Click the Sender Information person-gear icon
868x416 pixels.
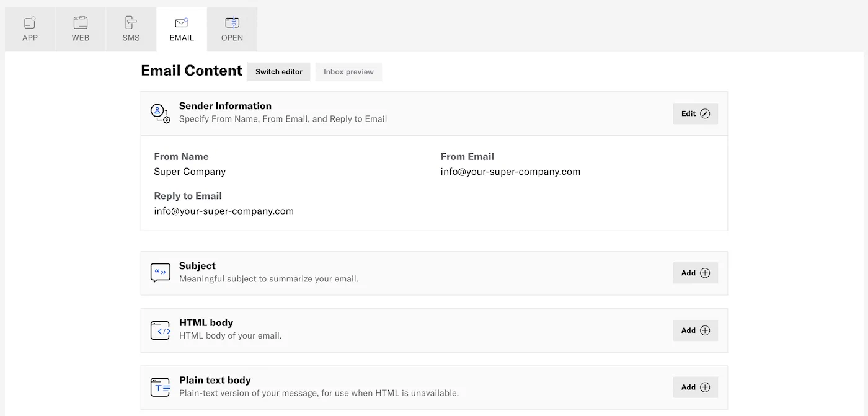(160, 113)
